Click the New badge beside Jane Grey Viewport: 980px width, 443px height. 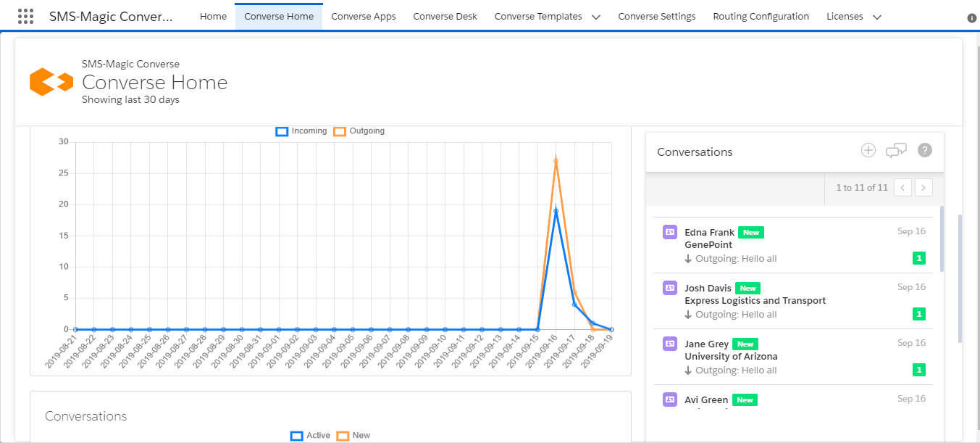[x=745, y=344]
